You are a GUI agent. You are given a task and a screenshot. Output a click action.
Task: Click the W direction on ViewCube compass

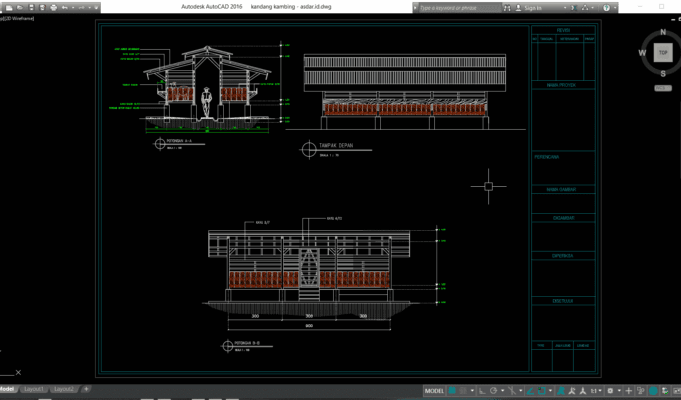pos(642,53)
